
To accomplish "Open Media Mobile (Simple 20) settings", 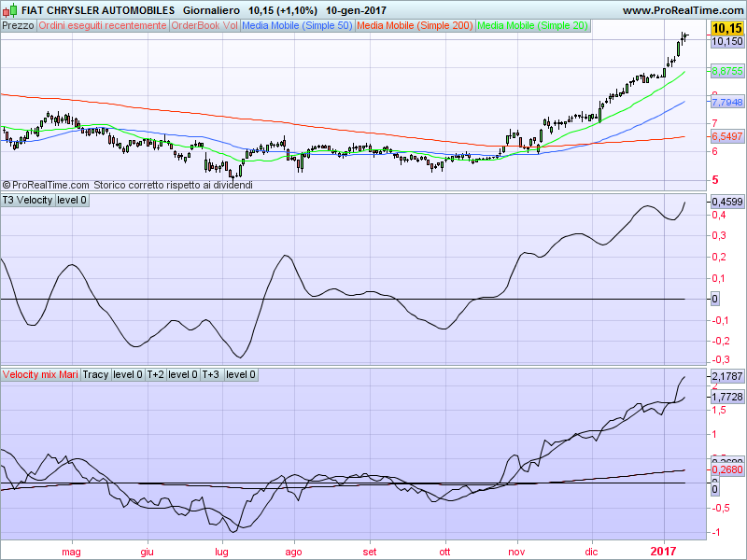I will 532,26.
